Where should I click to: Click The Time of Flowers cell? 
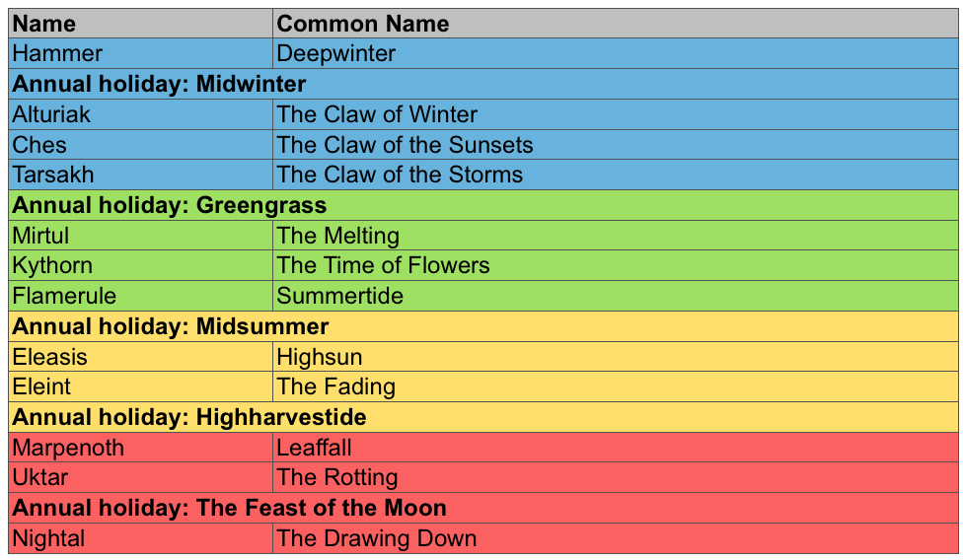616,265
